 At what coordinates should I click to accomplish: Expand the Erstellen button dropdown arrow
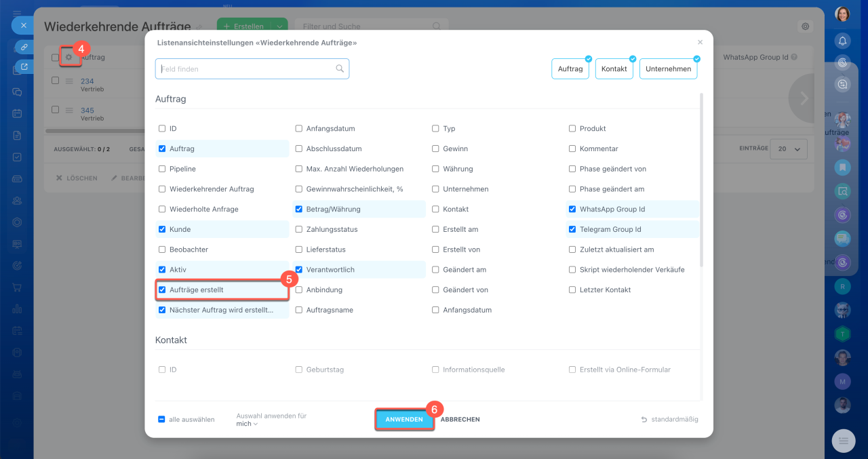click(279, 26)
